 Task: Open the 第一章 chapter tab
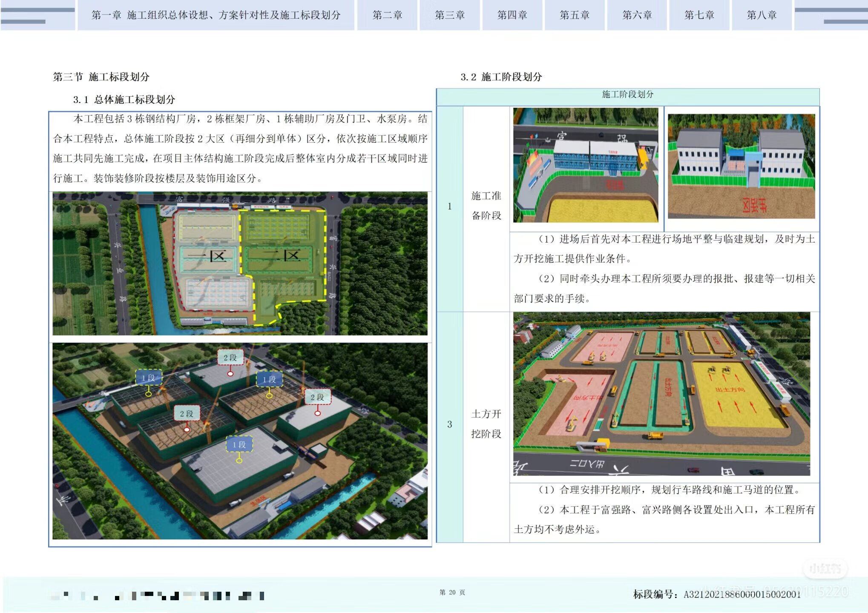point(216,15)
